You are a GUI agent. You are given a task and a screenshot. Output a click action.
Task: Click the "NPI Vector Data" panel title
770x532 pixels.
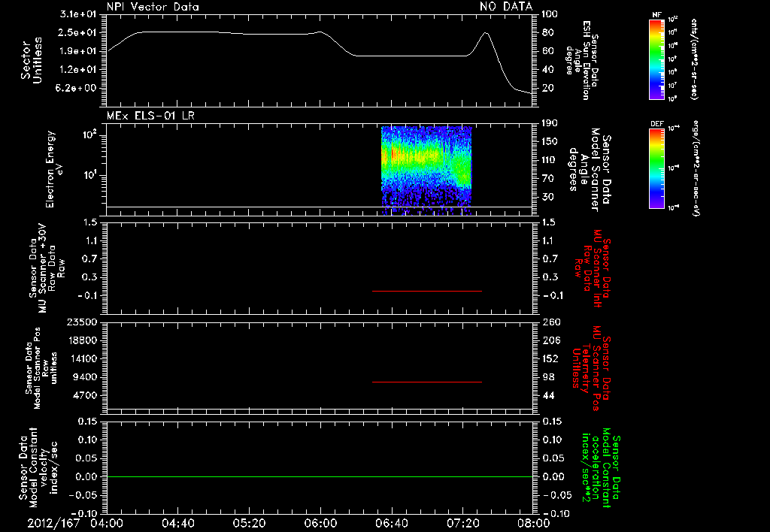coord(153,7)
